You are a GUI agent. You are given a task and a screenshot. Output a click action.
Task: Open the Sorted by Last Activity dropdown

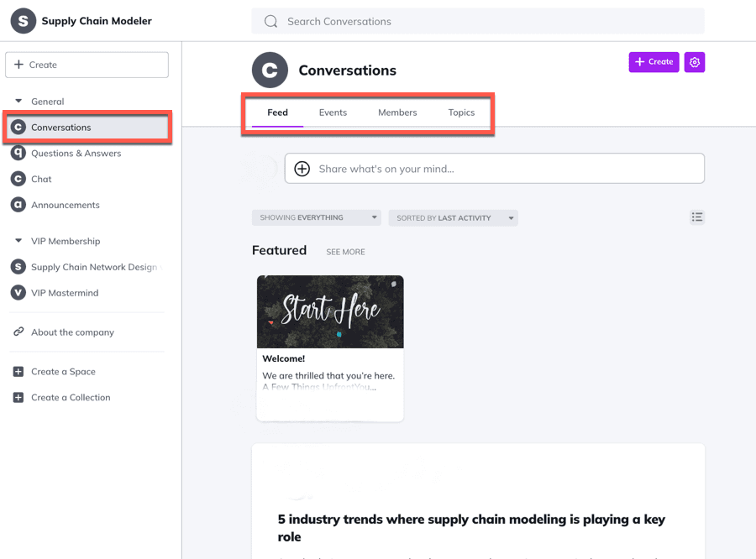pos(452,218)
